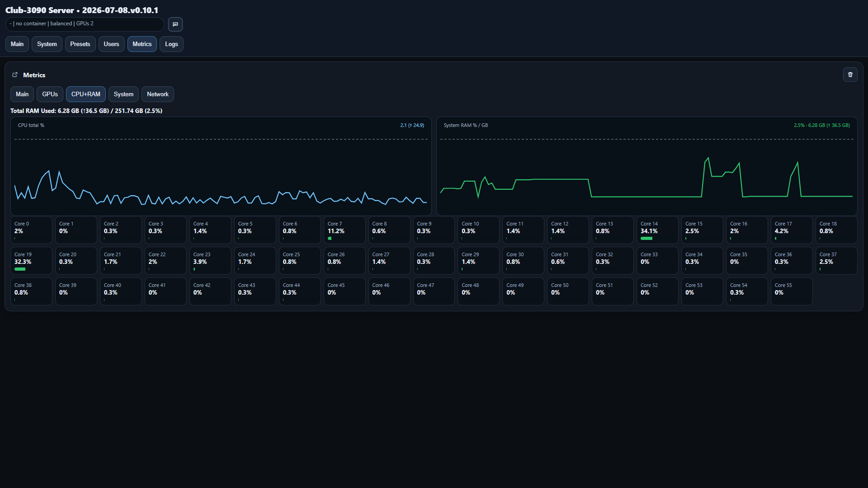Select the top Metrics tab
Screen dimensions: 868x488
pyautogui.click(x=142, y=44)
